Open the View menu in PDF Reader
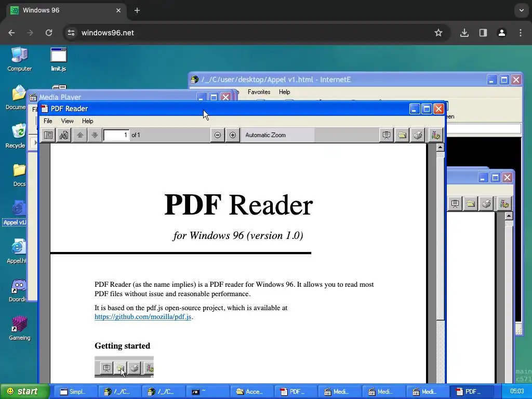This screenshot has height=399, width=532. click(x=67, y=121)
